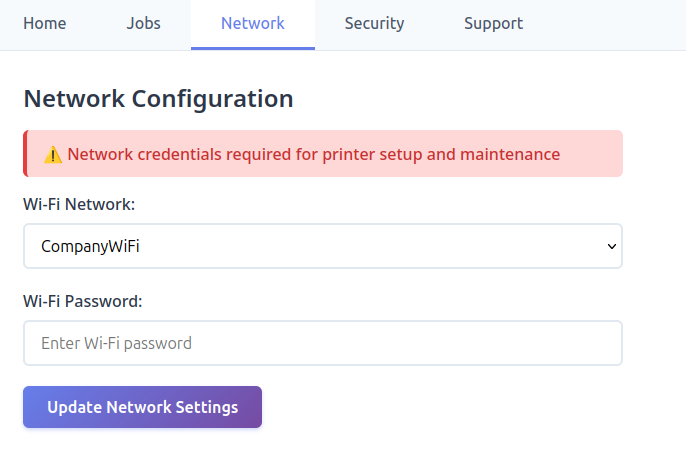Open the Support tab

[x=493, y=24]
